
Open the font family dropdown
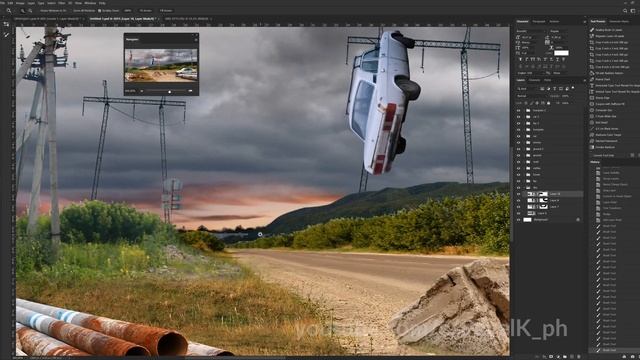click(530, 31)
